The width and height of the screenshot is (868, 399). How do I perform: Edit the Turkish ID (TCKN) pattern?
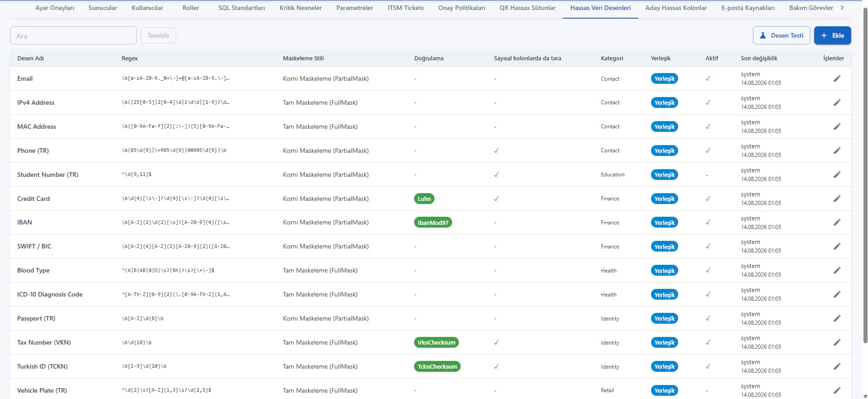point(837,366)
